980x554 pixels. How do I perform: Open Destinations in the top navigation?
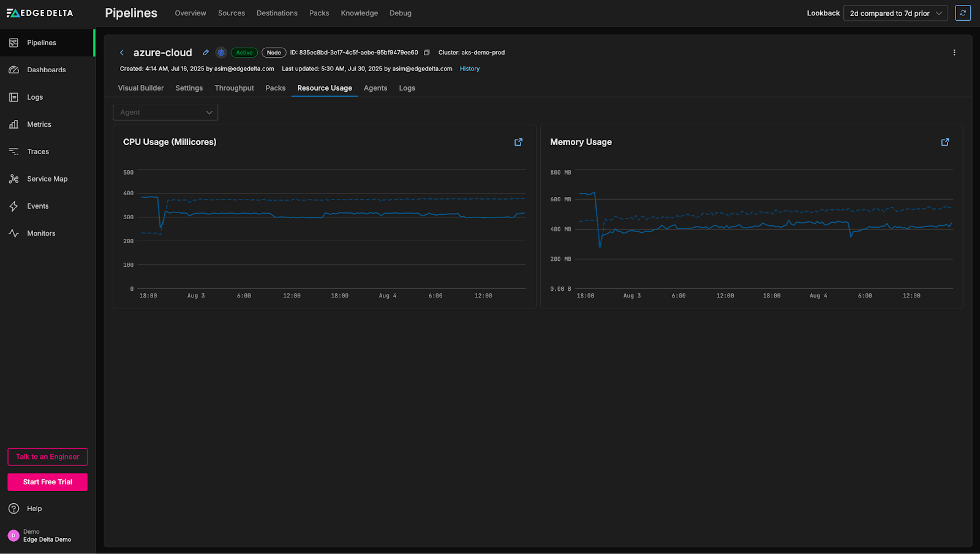pos(277,13)
